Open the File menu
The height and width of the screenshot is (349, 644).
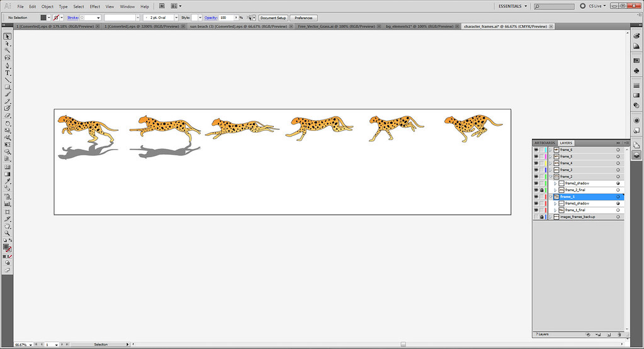point(20,6)
